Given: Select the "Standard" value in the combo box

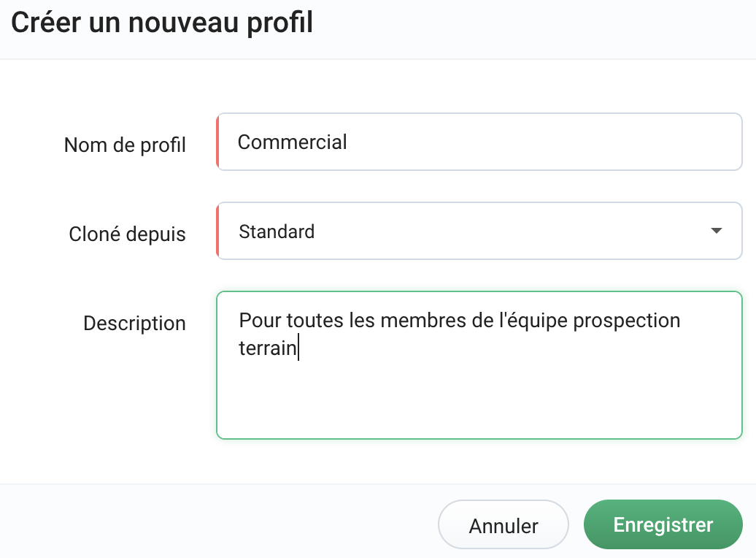Looking at the screenshot, I should pyautogui.click(x=277, y=232).
